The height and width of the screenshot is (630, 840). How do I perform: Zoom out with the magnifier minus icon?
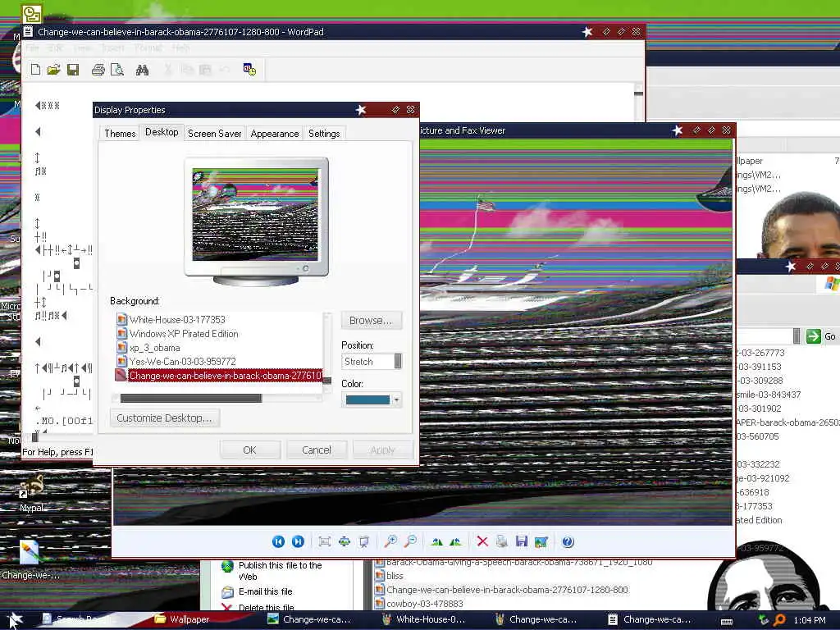(x=410, y=541)
